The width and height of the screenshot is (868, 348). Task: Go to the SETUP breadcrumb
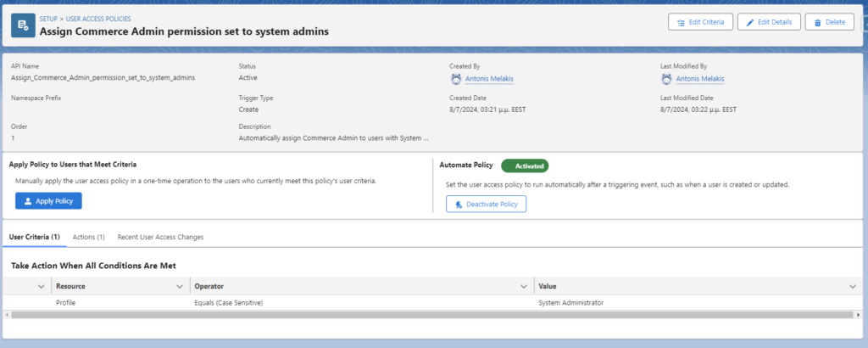48,19
